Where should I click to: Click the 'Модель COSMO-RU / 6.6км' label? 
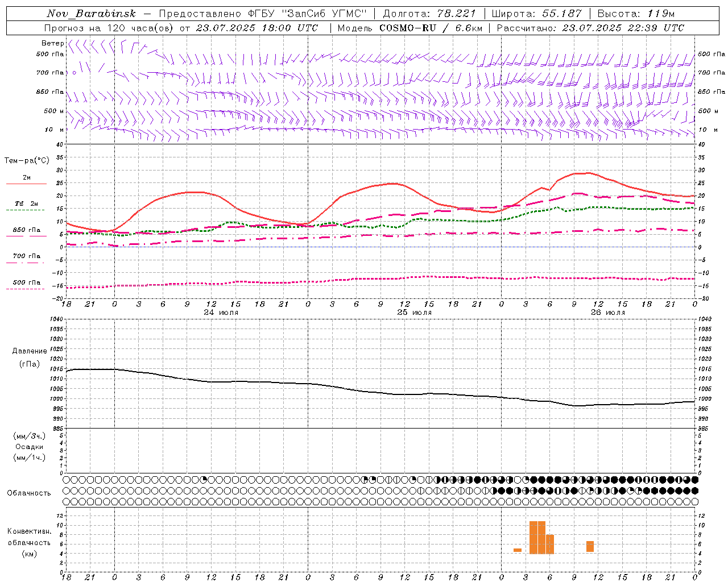click(409, 28)
